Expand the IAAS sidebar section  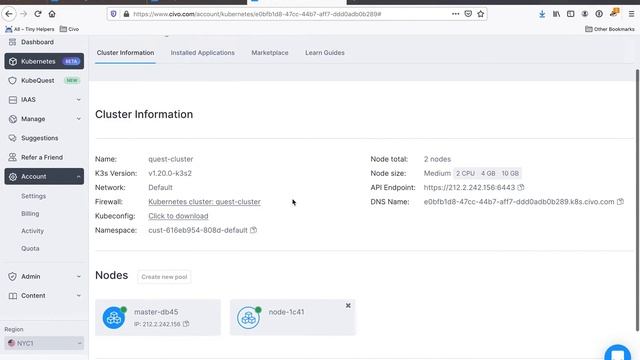(44, 100)
